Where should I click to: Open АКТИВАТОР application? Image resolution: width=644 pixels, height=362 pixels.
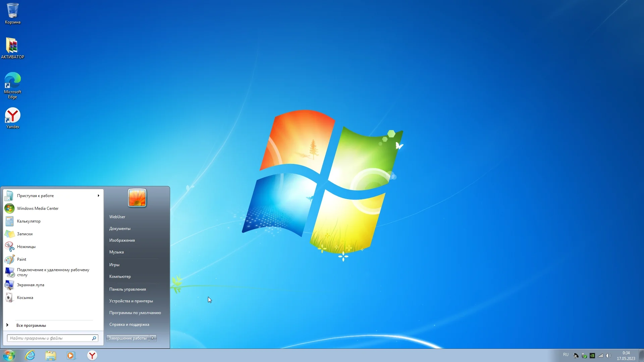pos(12,47)
